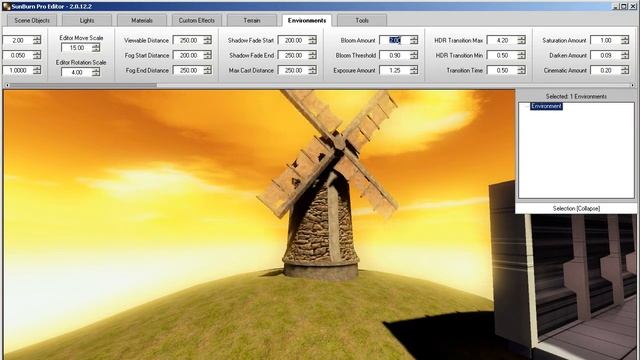This screenshot has width=640, height=360.
Task: Adjust the Darken Amount spinner arrows
Action: point(625,55)
